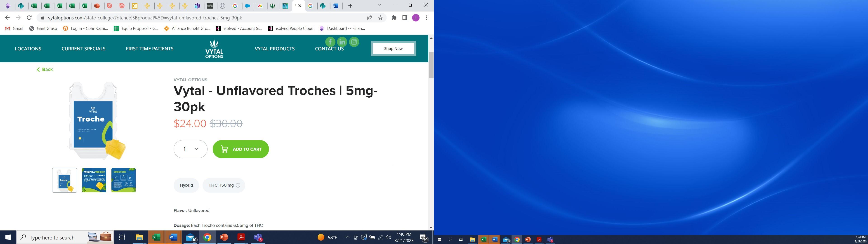The width and height of the screenshot is (868, 244).
Task: Open the Facebook social icon
Action: (x=330, y=42)
